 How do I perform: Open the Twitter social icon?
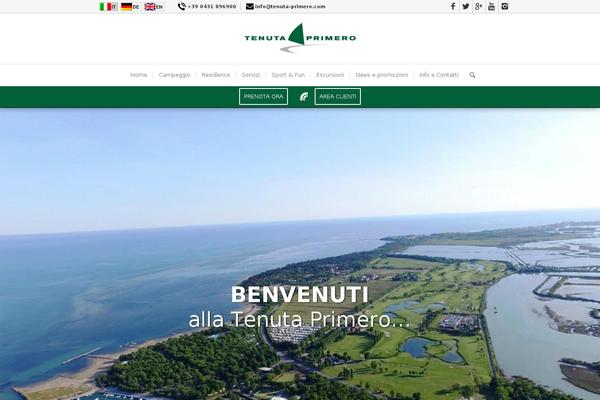466,6
